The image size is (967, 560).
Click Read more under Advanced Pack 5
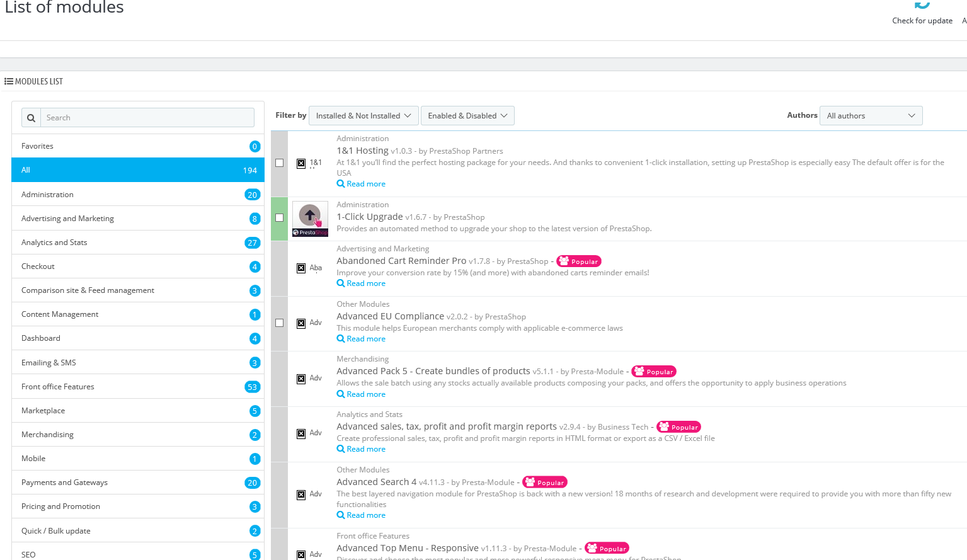tap(361, 394)
